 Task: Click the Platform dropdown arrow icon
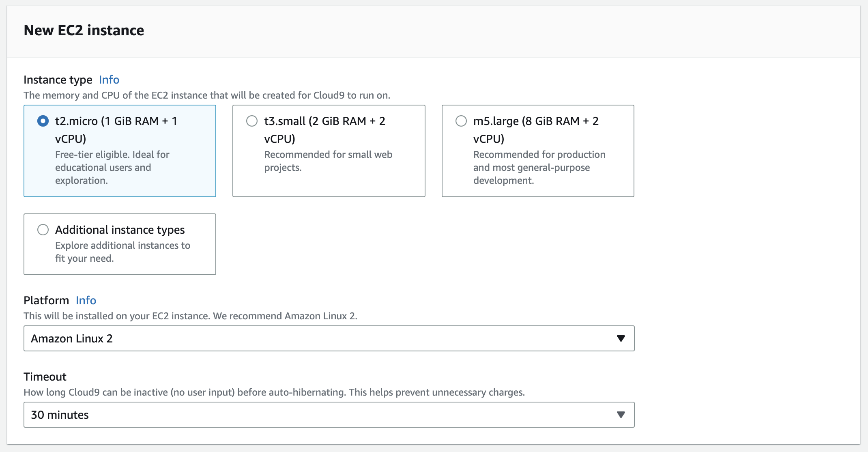[x=621, y=338]
